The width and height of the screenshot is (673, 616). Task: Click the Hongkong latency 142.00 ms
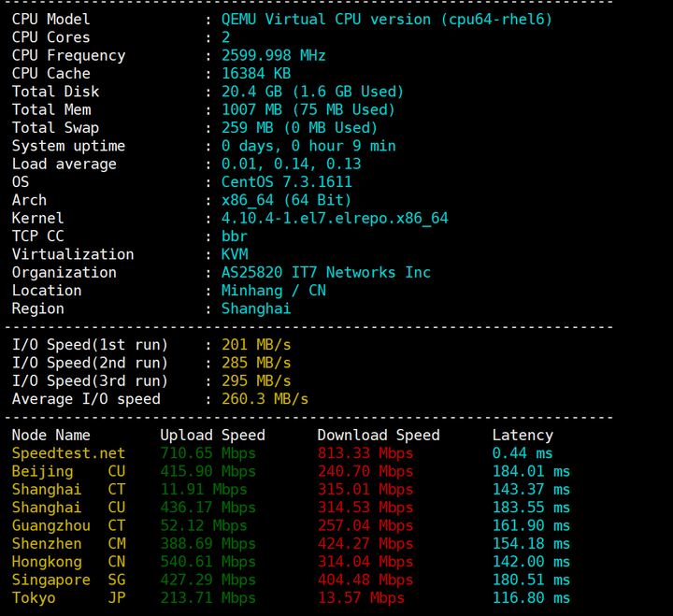(x=531, y=562)
